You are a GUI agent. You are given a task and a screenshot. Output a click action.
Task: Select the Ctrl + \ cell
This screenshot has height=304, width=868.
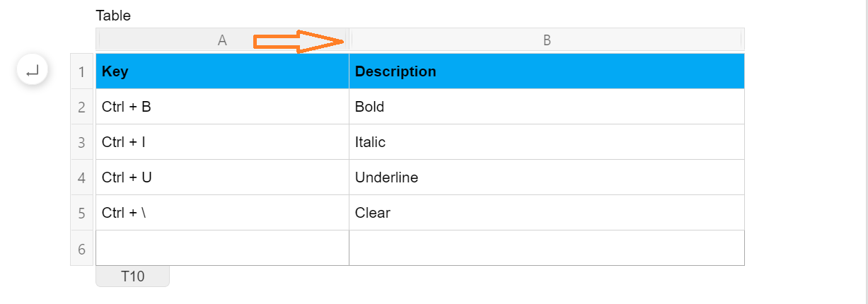pos(222,213)
